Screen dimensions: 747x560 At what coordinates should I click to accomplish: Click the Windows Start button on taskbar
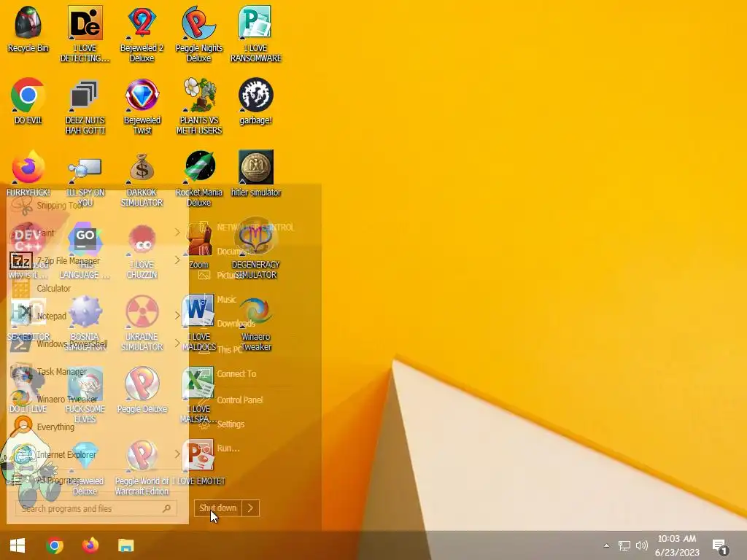18,545
